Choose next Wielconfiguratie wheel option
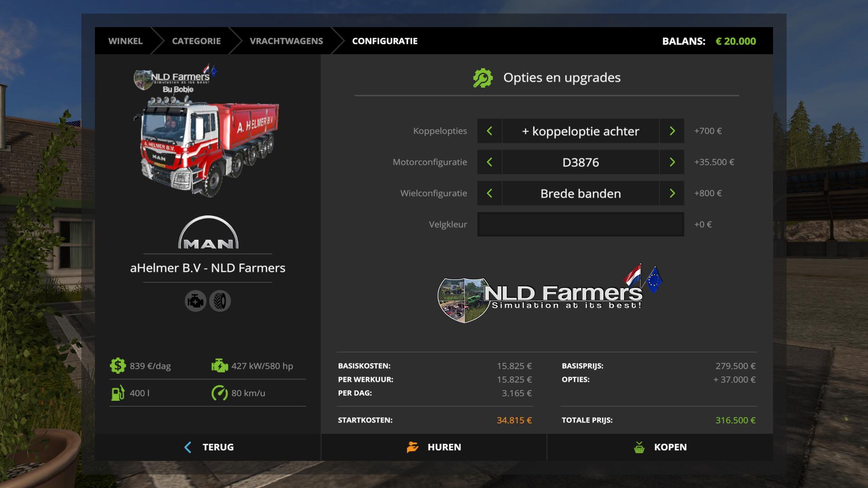The height and width of the screenshot is (488, 868). tap(672, 193)
